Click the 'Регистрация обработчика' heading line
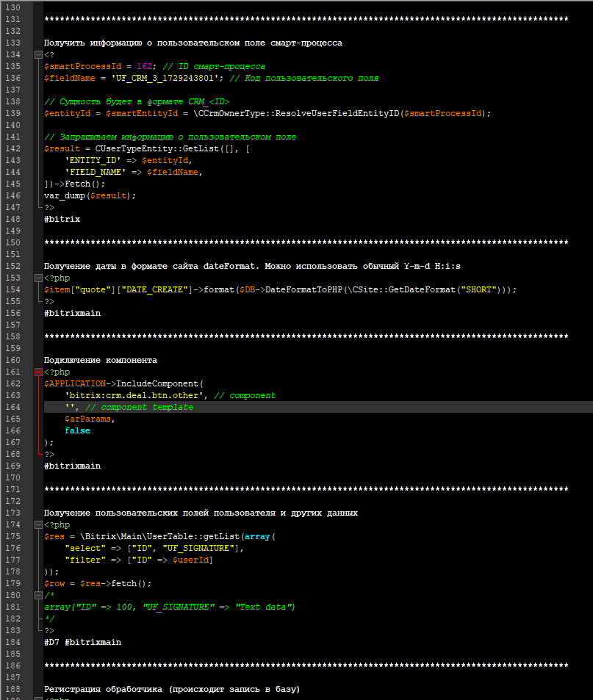Screen dimensions: 593x700 tap(172, 689)
